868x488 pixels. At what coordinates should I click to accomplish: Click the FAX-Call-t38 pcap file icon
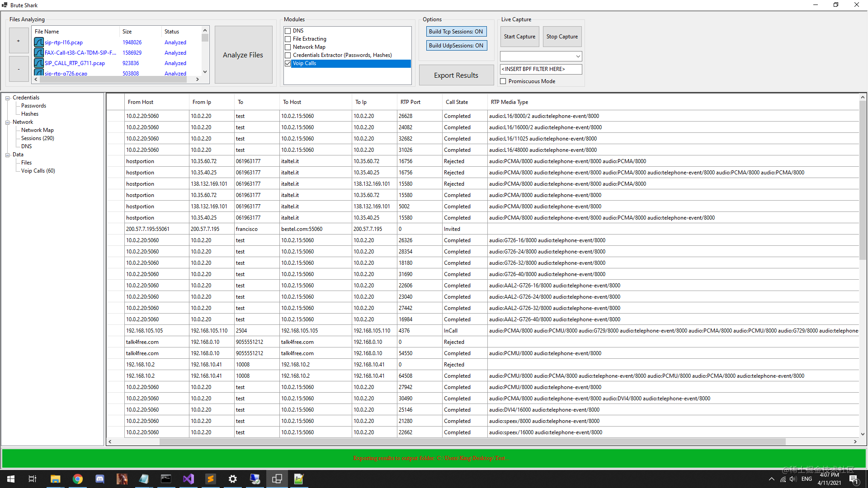39,53
